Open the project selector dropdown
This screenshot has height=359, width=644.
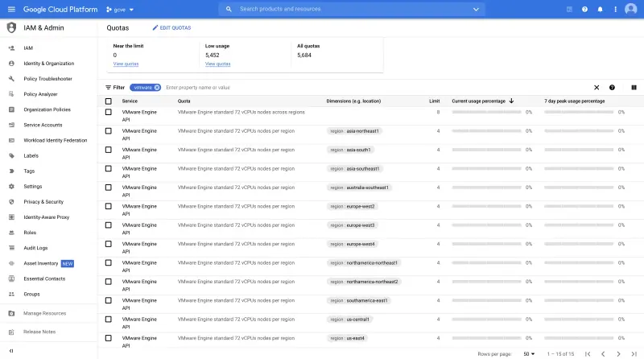(121, 9)
